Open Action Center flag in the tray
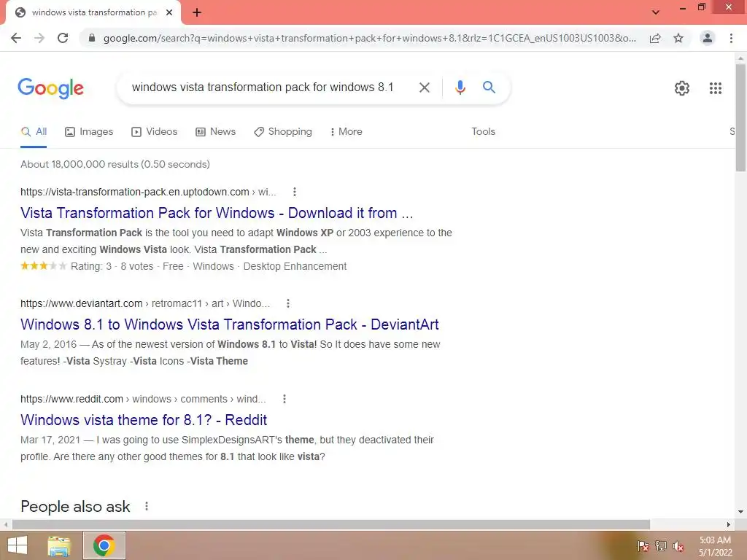 (x=643, y=545)
